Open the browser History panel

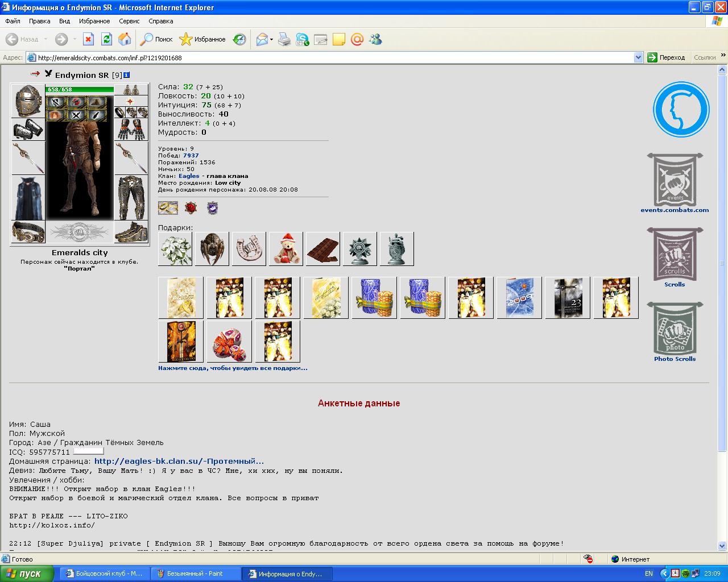240,39
